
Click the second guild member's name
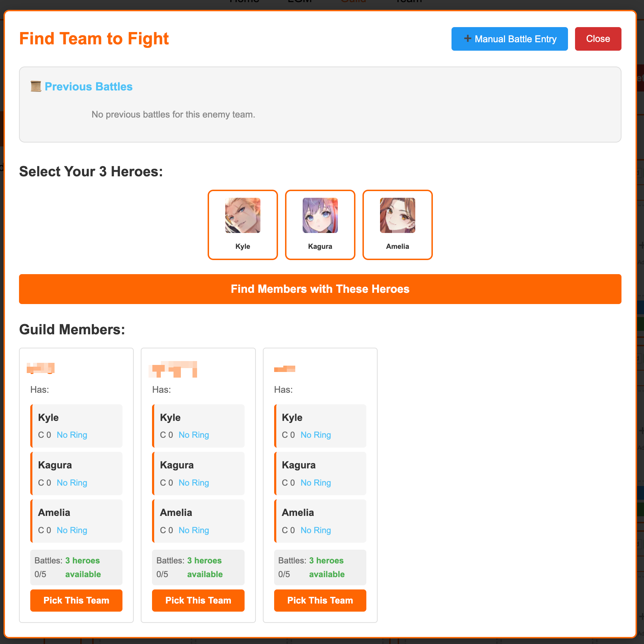coord(173,369)
